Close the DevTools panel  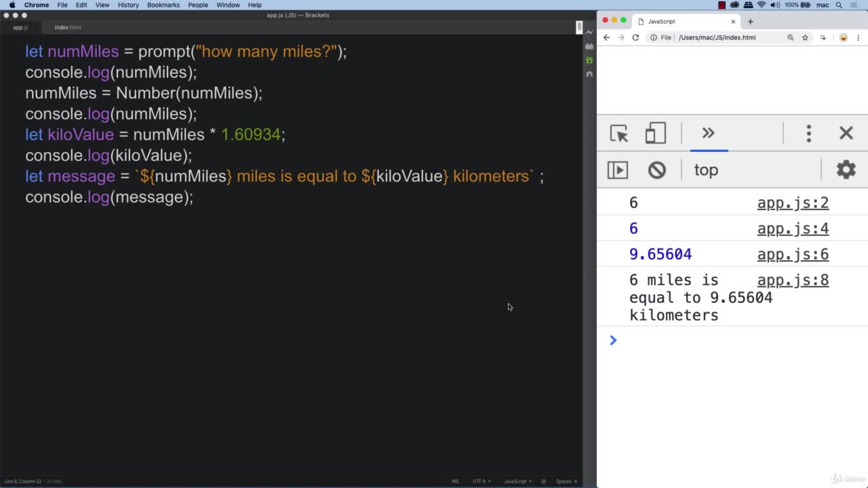pyautogui.click(x=846, y=134)
